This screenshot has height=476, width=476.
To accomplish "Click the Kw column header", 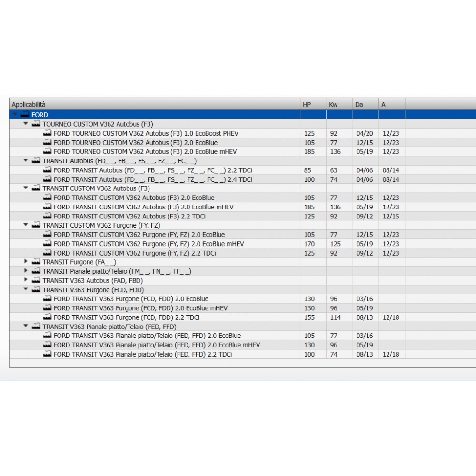I will click(339, 104).
